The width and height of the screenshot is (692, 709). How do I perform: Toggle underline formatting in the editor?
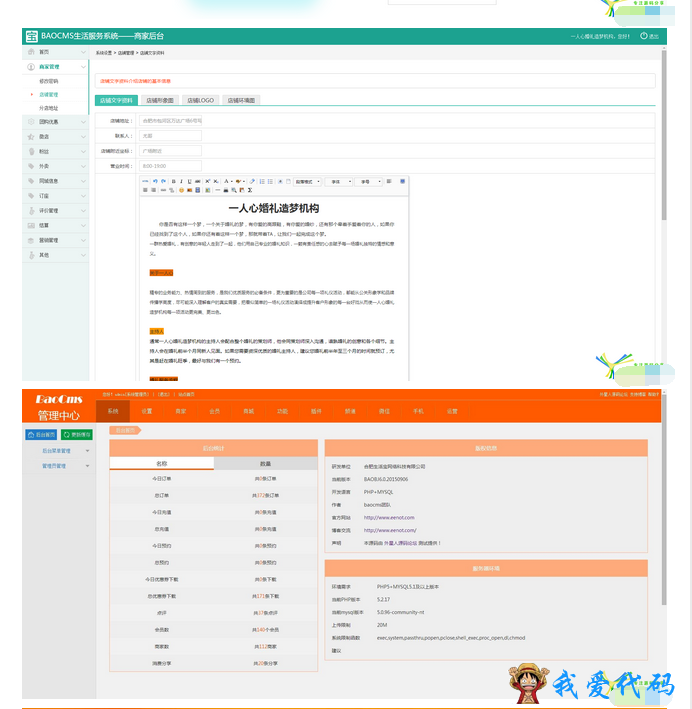click(190, 181)
